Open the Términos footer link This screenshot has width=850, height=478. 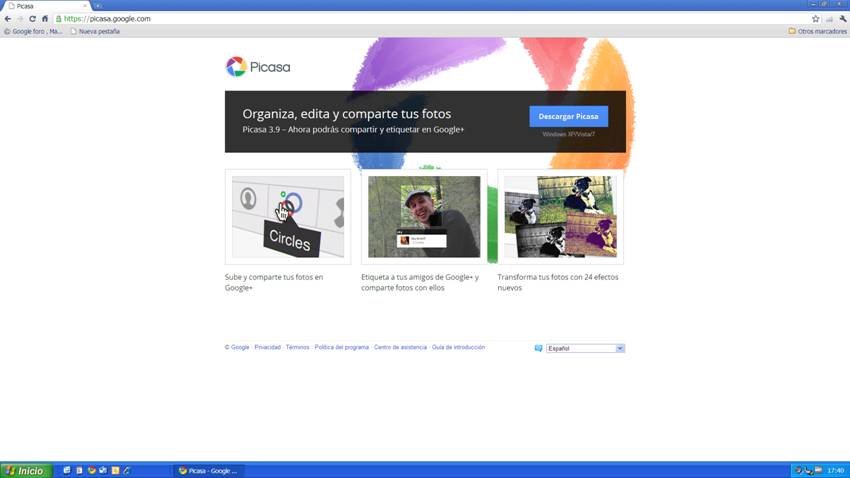(298, 347)
